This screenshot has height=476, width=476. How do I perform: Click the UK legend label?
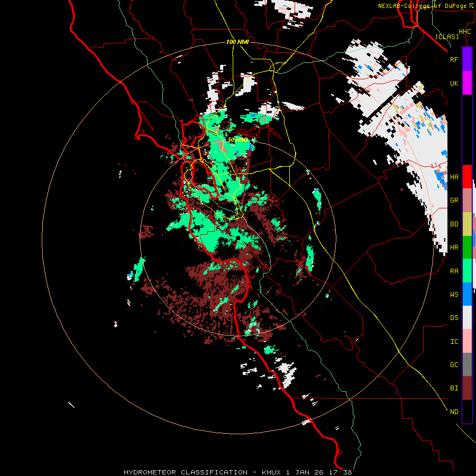[454, 83]
